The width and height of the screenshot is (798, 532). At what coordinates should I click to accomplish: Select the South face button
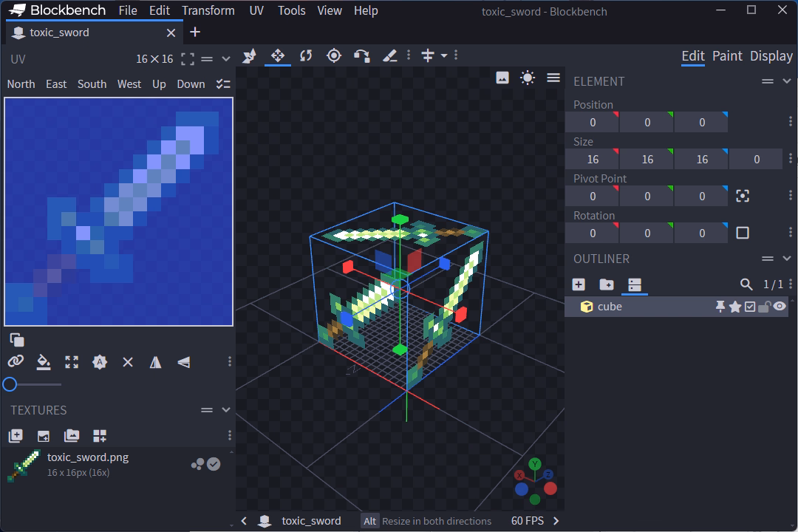(92, 84)
